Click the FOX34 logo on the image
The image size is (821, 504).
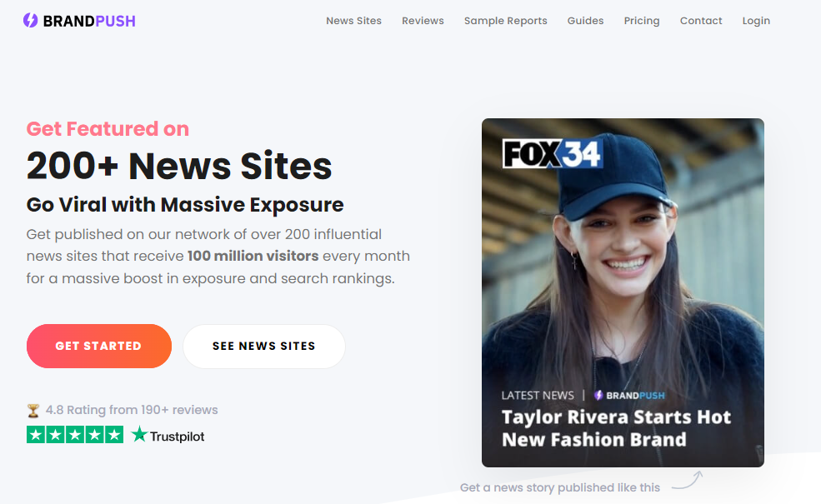[x=552, y=154]
